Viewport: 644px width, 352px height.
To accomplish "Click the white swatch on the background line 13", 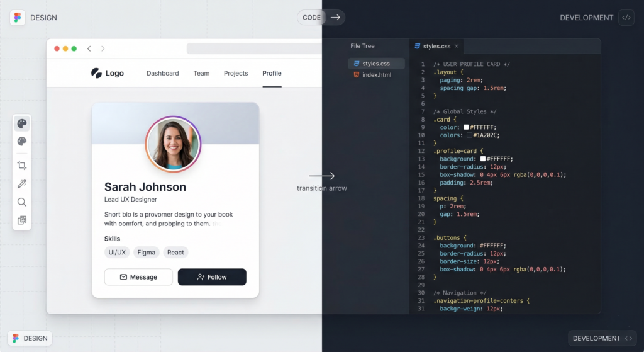I will pos(483,159).
